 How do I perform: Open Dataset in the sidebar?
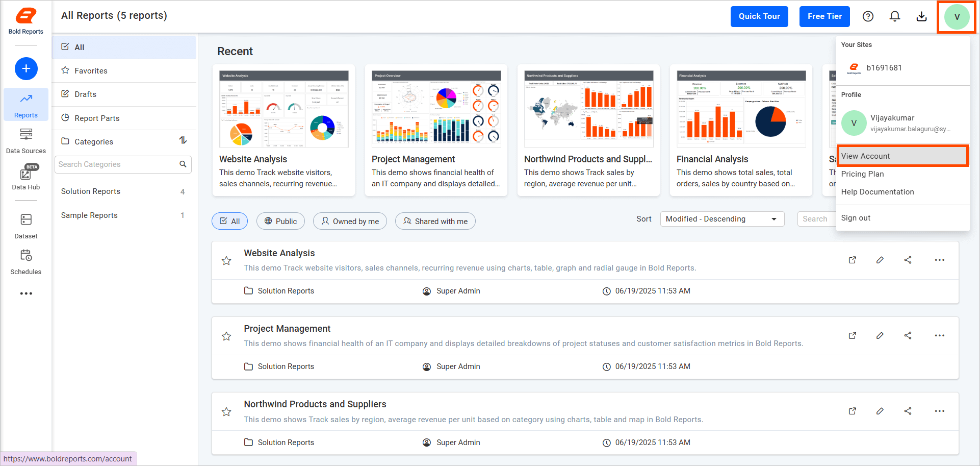pyautogui.click(x=26, y=226)
